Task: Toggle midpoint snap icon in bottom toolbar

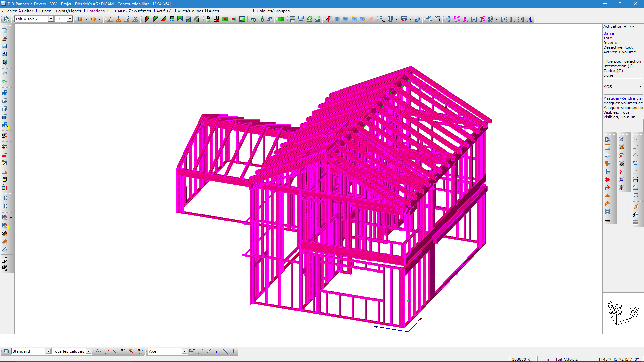Action: click(x=209, y=351)
